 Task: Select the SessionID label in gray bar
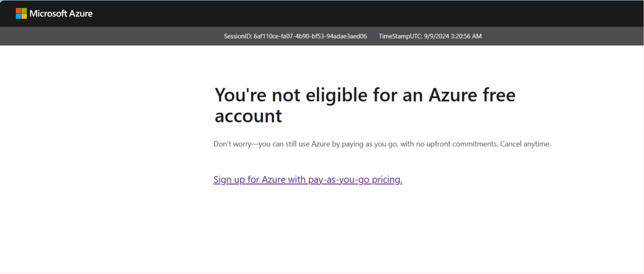[x=238, y=36]
